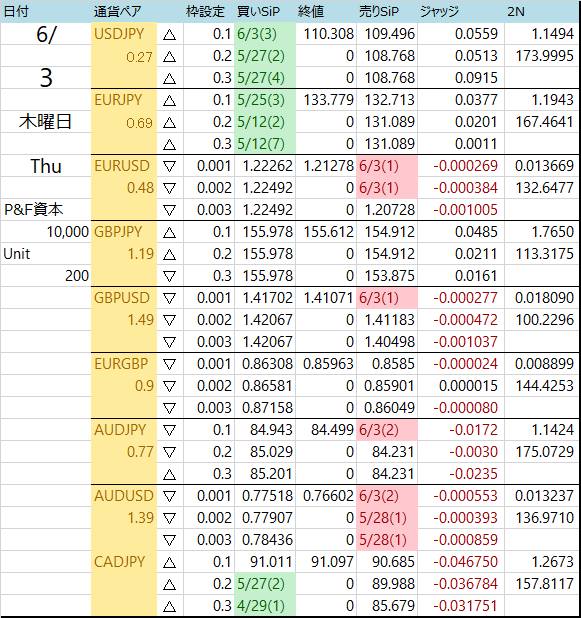The image size is (581, 618).
Task: Click the closing price 1.21278
Action: (x=329, y=166)
